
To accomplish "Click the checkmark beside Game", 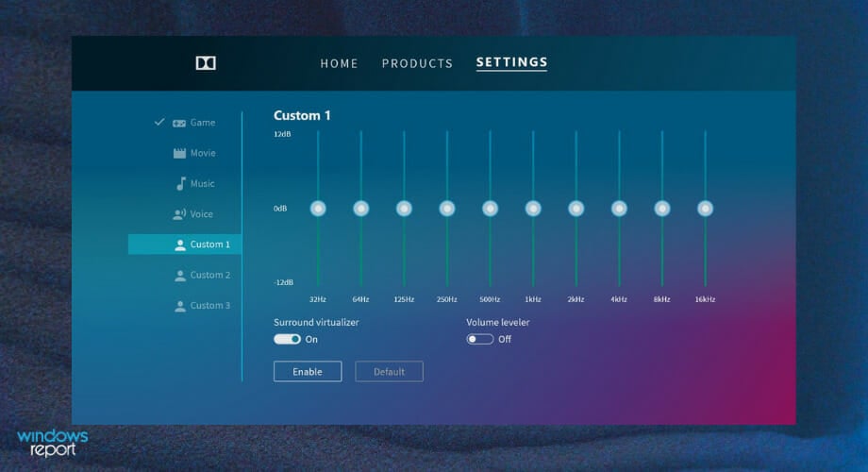I will (x=159, y=122).
